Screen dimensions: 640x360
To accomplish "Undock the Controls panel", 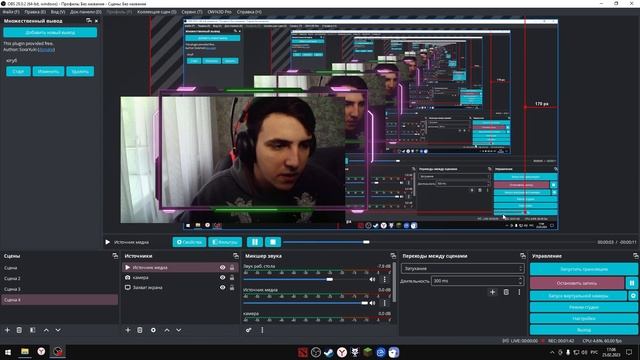I will tap(636, 256).
